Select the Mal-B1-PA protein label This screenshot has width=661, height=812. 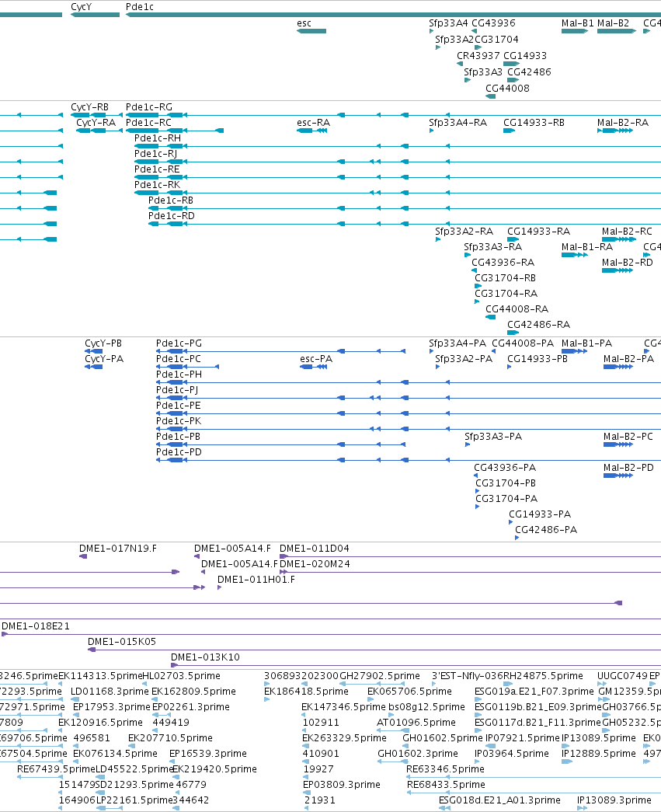(586, 343)
